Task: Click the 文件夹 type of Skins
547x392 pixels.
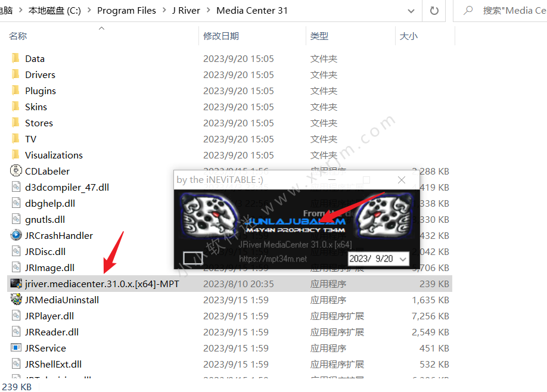Action: [324, 107]
